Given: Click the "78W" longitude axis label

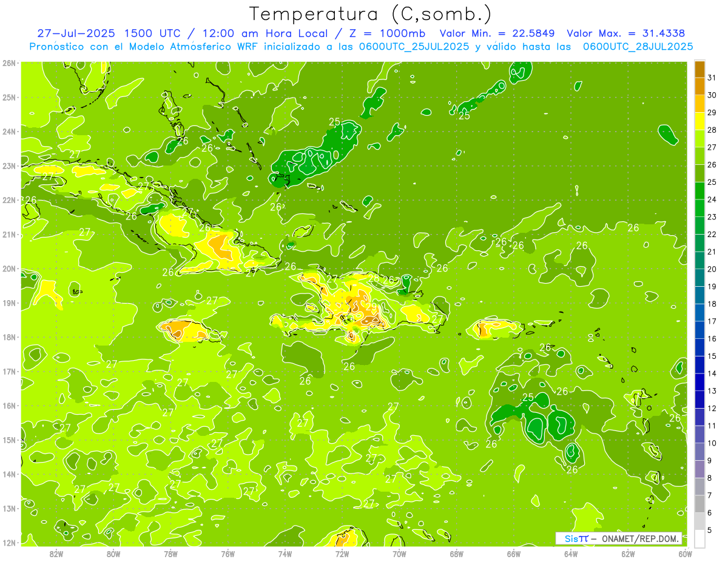Looking at the screenshot, I should 170,554.
